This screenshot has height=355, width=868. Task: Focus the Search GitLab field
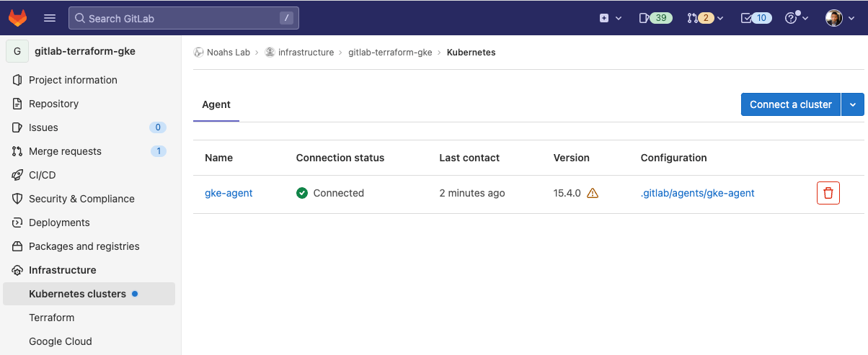pyautogui.click(x=184, y=18)
